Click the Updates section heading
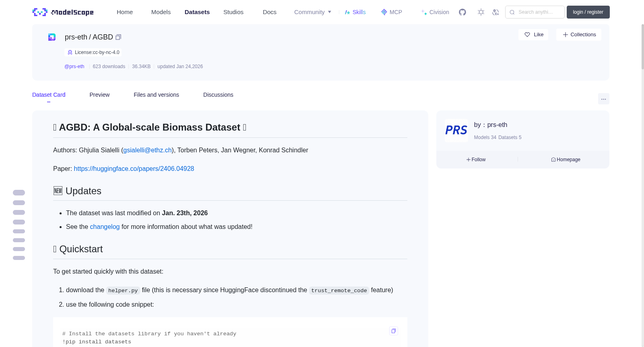 tap(77, 191)
